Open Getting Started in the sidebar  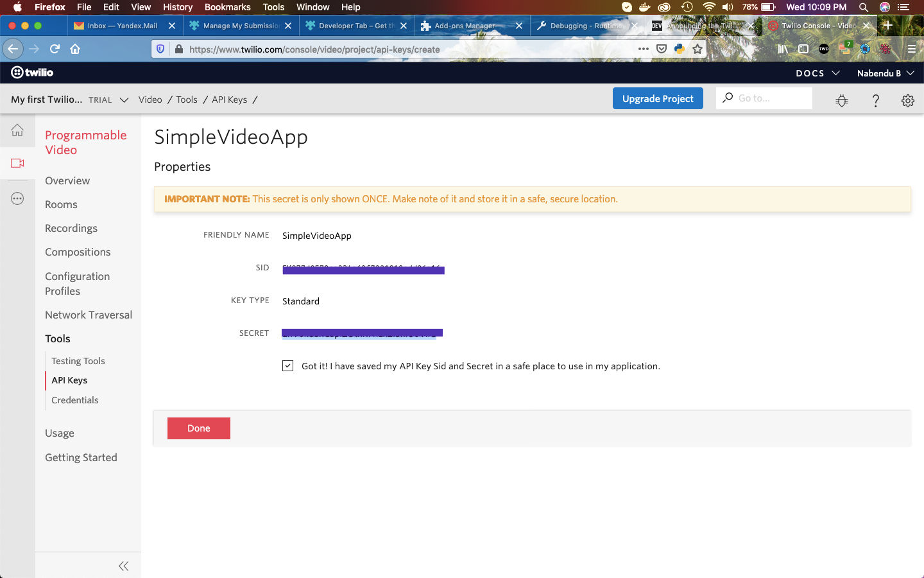[81, 457]
